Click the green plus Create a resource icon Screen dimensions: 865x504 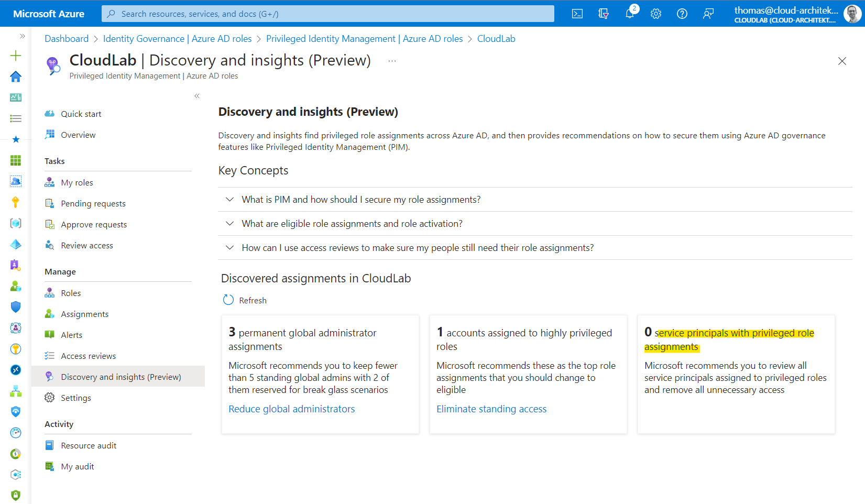[x=16, y=56]
